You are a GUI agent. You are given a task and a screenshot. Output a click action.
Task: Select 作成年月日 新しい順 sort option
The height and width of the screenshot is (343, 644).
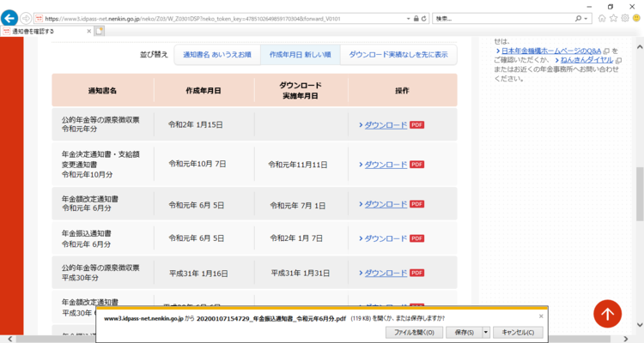300,54
